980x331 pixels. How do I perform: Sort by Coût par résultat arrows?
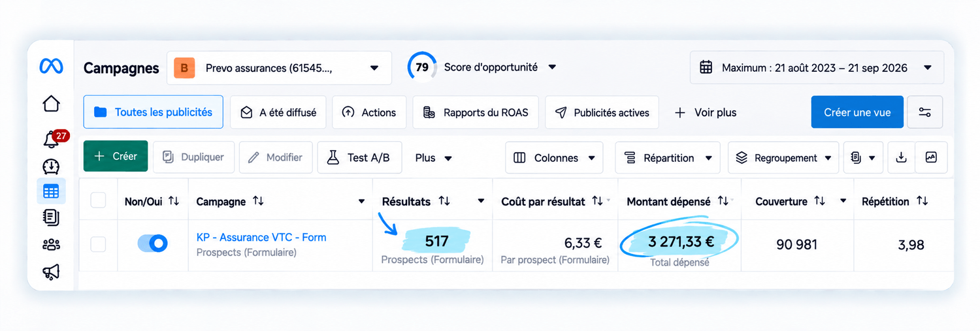(x=597, y=201)
